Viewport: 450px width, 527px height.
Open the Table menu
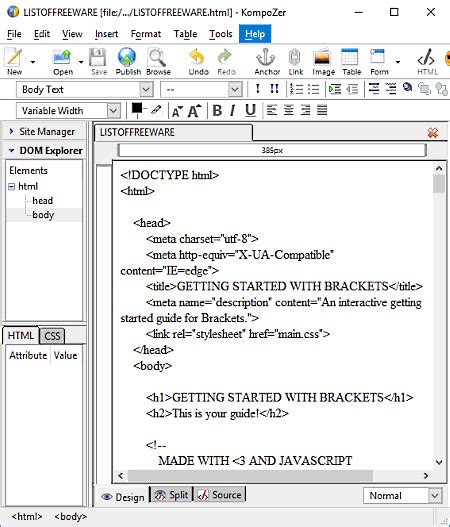point(185,34)
